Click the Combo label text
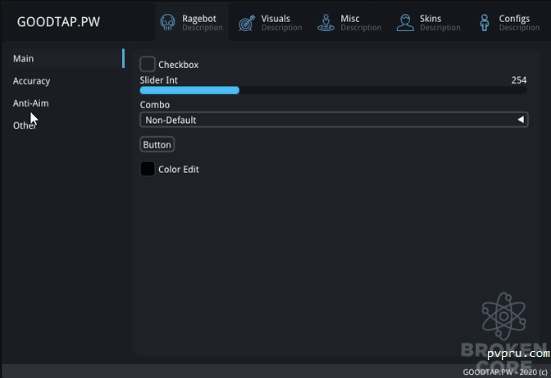This screenshot has height=378, width=551. pos(155,105)
